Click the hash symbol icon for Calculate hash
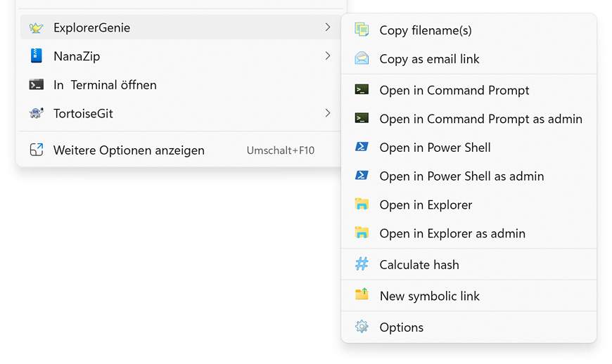 pos(362,264)
